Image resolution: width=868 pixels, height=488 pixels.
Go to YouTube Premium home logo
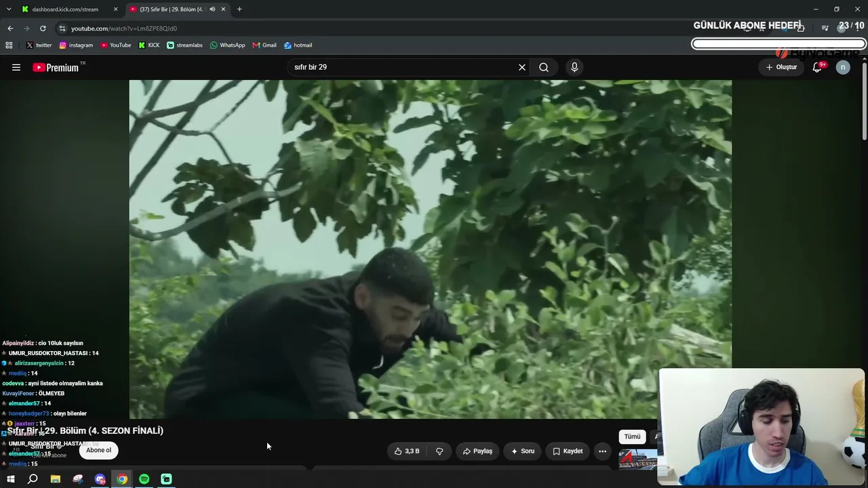click(56, 67)
